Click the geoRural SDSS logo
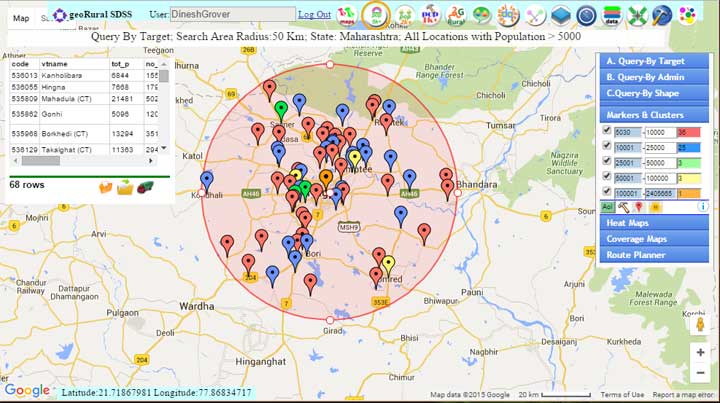Screen dimensions: 720x403 coord(92,15)
